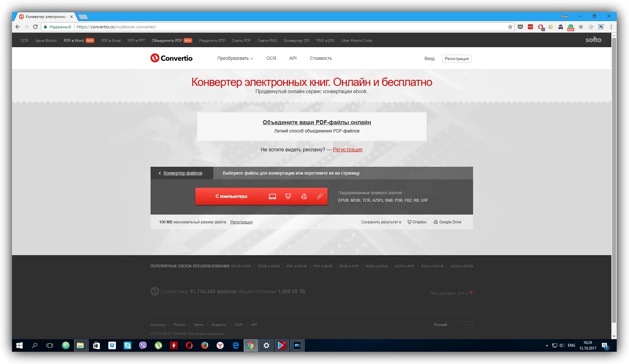The image size is (629, 364).
Task: Open Viber from the taskbar
Action: point(143,345)
